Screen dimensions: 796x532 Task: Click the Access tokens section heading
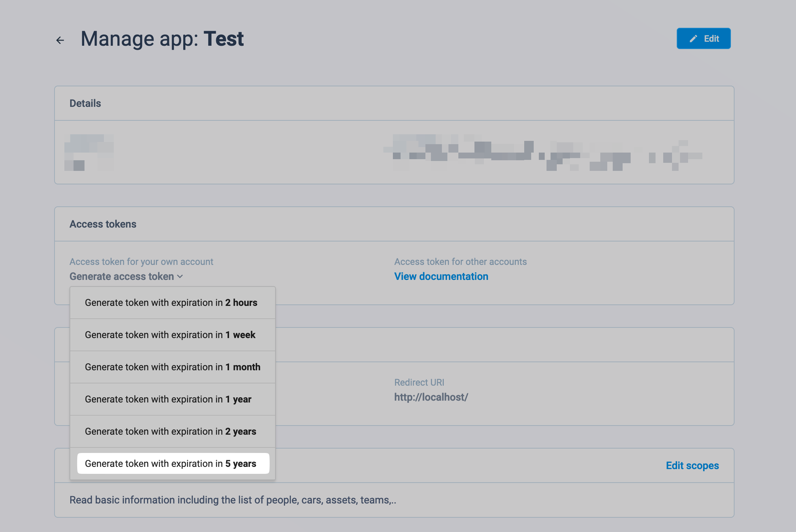[x=103, y=224]
